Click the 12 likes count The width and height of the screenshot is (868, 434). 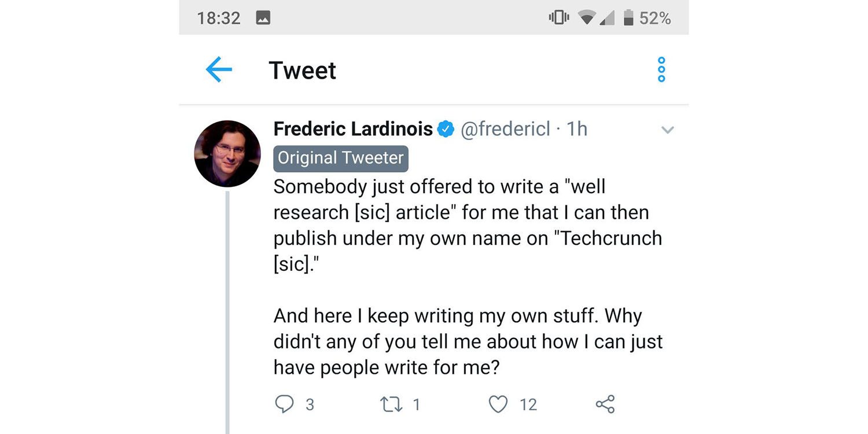pyautogui.click(x=528, y=404)
